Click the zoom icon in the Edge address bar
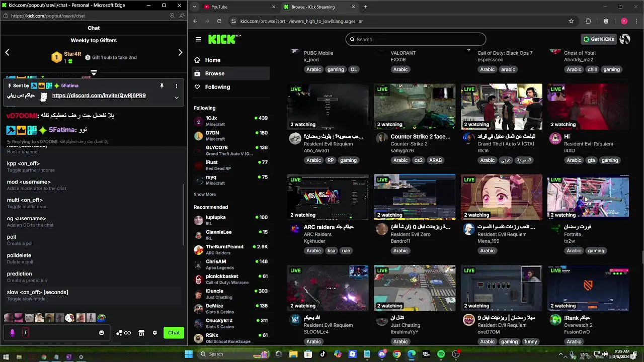The image size is (644, 362). coord(172,16)
